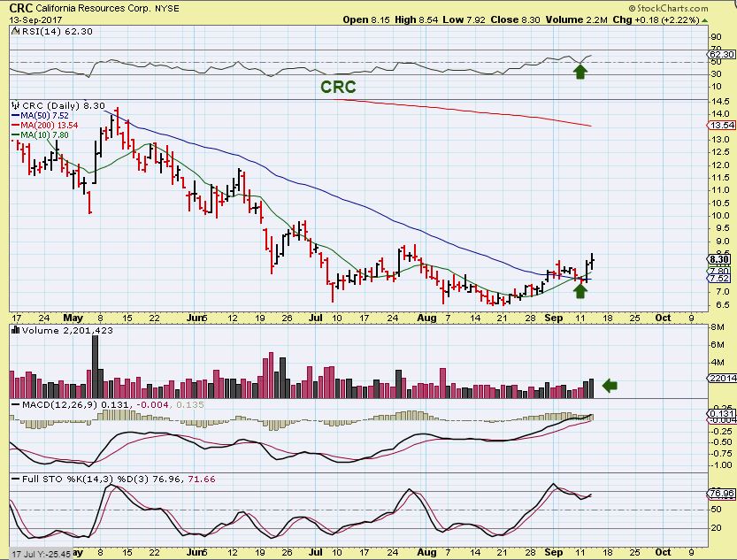Click the Chg +0.18 (+2.22%) text

tap(656, 19)
